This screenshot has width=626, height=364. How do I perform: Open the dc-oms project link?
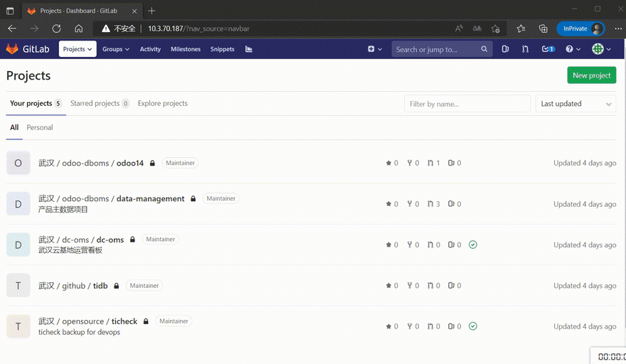[x=81, y=240]
